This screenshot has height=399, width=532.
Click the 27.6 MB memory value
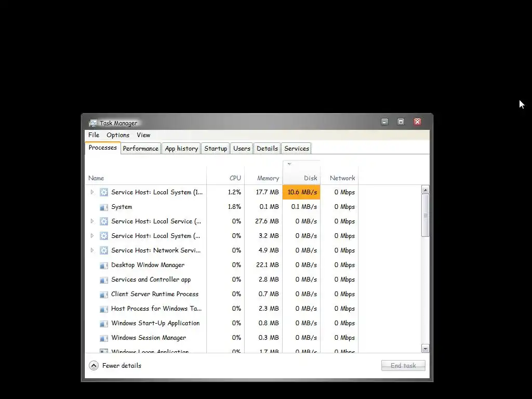[x=267, y=221]
